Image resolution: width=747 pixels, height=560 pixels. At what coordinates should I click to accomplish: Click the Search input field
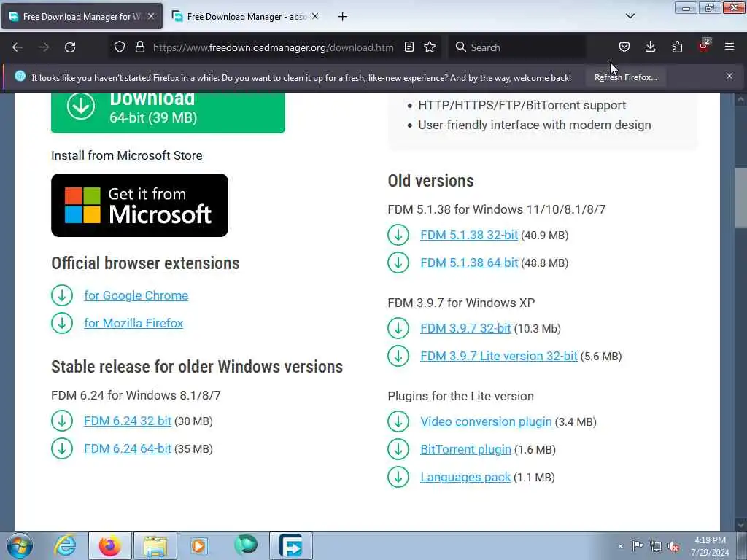[517, 47]
